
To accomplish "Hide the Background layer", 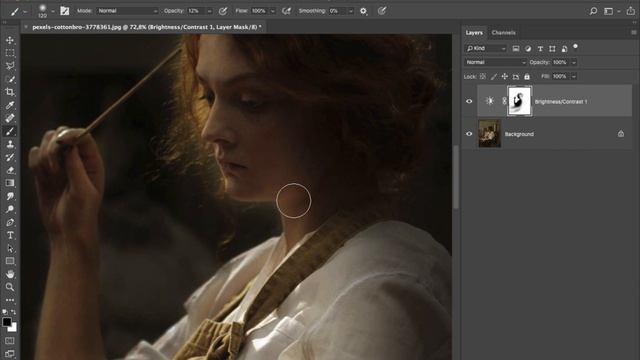I will 469,134.
